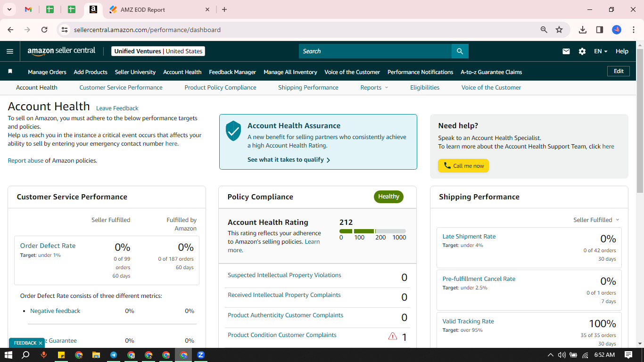Click the Report abuse link
This screenshot has height=362, width=644.
25,161
